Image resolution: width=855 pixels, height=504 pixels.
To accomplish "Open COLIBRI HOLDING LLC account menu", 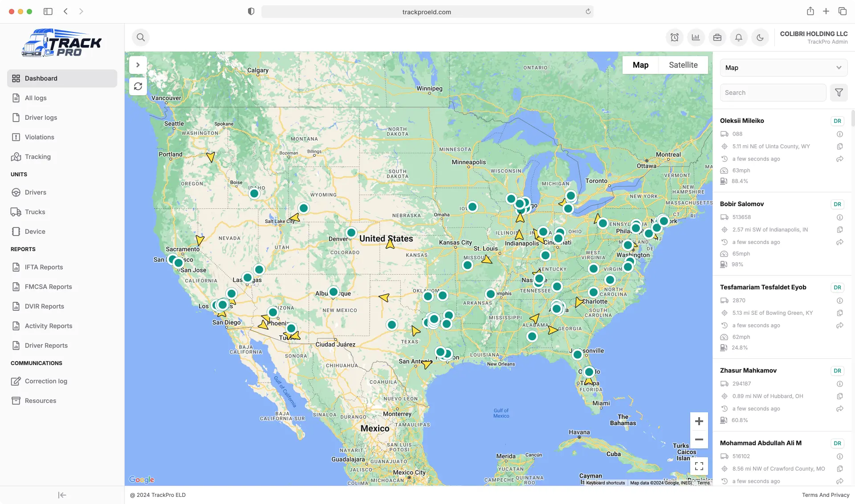I will coord(814,37).
